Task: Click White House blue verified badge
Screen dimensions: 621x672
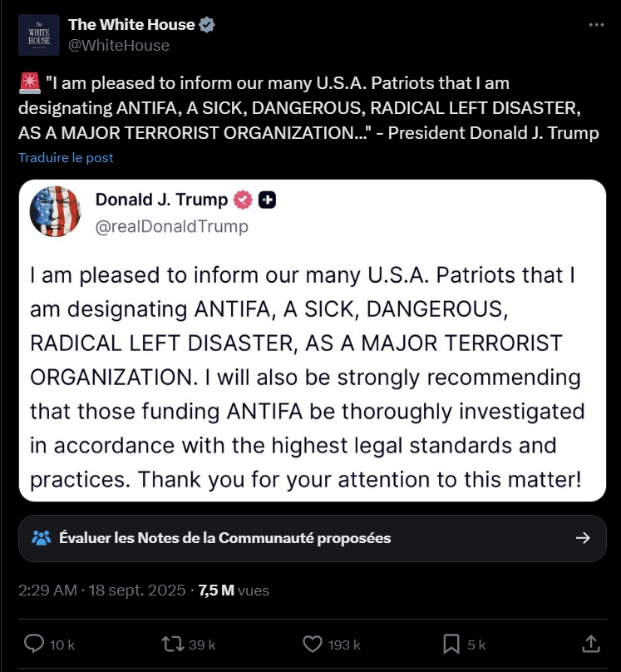Action: (x=208, y=25)
